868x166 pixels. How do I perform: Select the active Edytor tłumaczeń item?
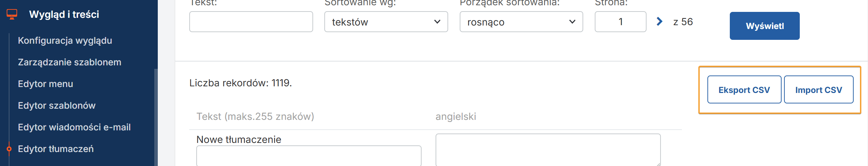[56, 149]
